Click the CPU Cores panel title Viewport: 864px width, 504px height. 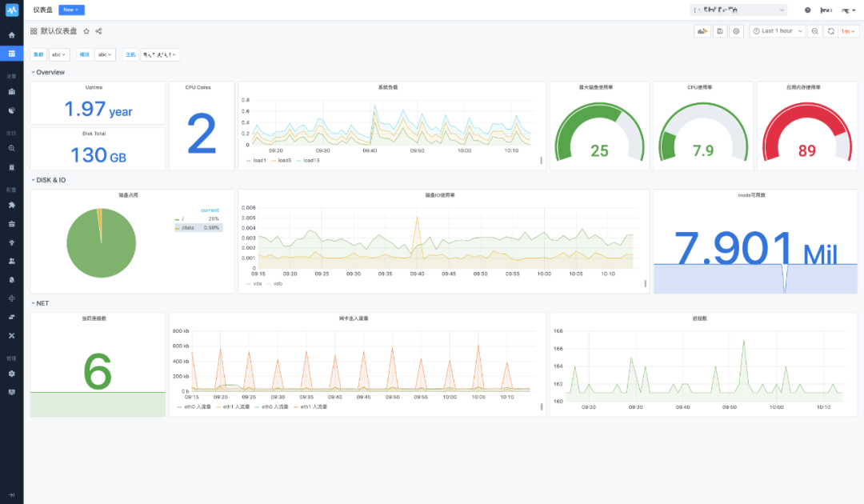[x=198, y=87]
